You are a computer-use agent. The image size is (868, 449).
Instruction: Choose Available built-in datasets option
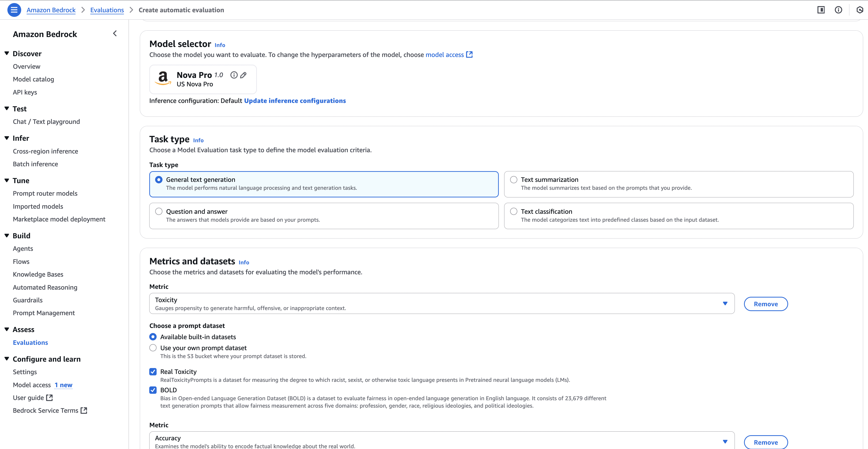coord(153,337)
